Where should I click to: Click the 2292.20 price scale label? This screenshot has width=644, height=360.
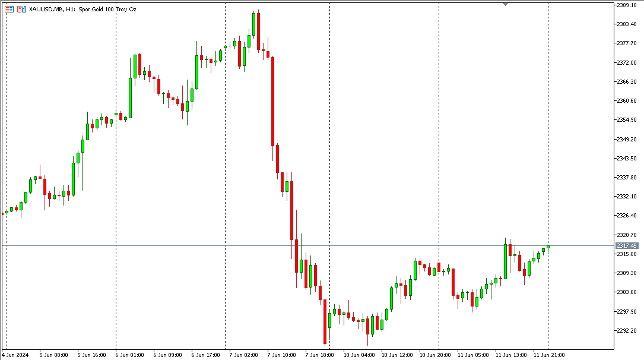(627, 331)
